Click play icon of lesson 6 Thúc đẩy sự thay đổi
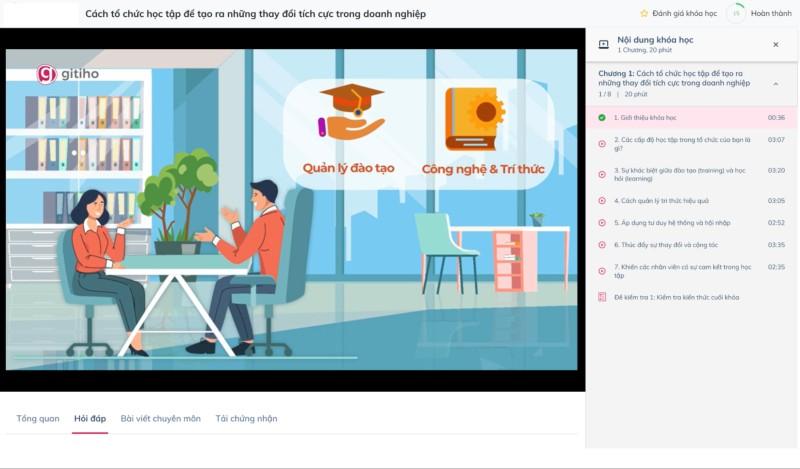Viewport: 800px width, 469px height. click(x=602, y=245)
